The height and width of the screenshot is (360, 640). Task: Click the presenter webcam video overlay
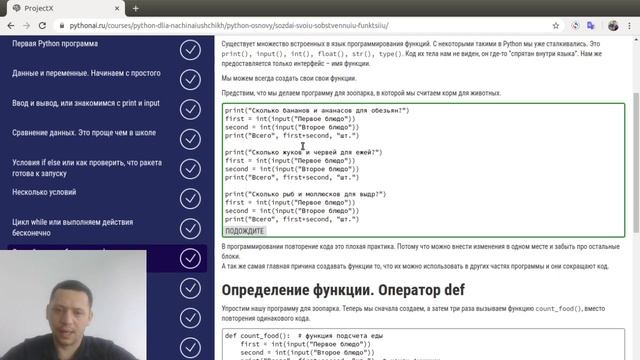pos(73,305)
